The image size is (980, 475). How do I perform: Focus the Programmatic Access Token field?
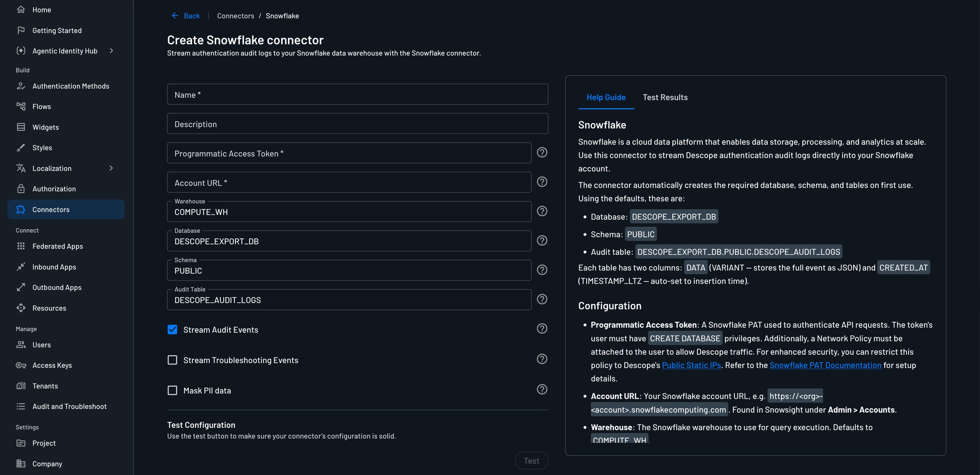point(349,153)
